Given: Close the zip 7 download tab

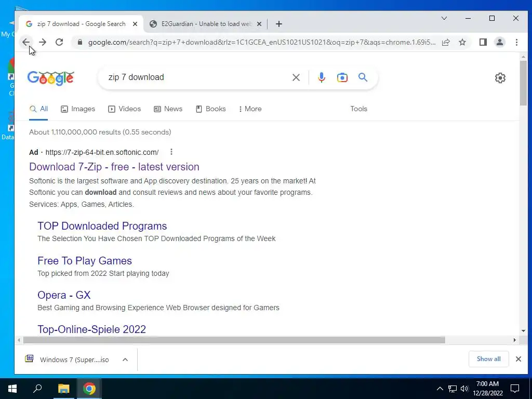Looking at the screenshot, I should [135, 24].
